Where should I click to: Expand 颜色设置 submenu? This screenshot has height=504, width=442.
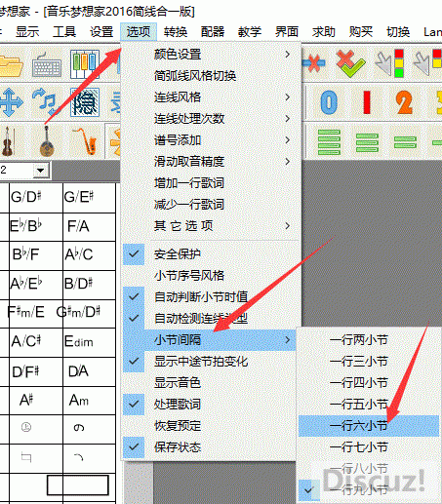pos(210,55)
